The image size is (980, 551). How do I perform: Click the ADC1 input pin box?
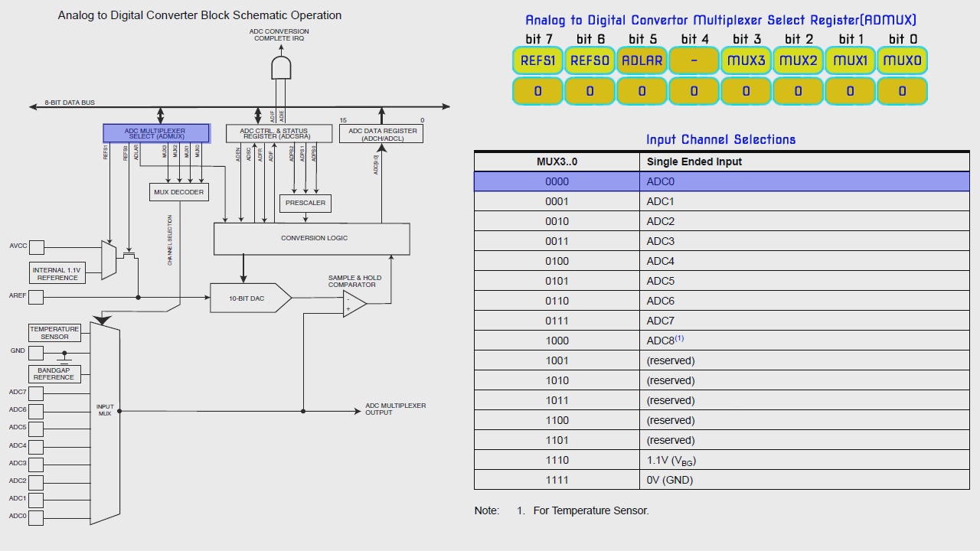coord(36,500)
